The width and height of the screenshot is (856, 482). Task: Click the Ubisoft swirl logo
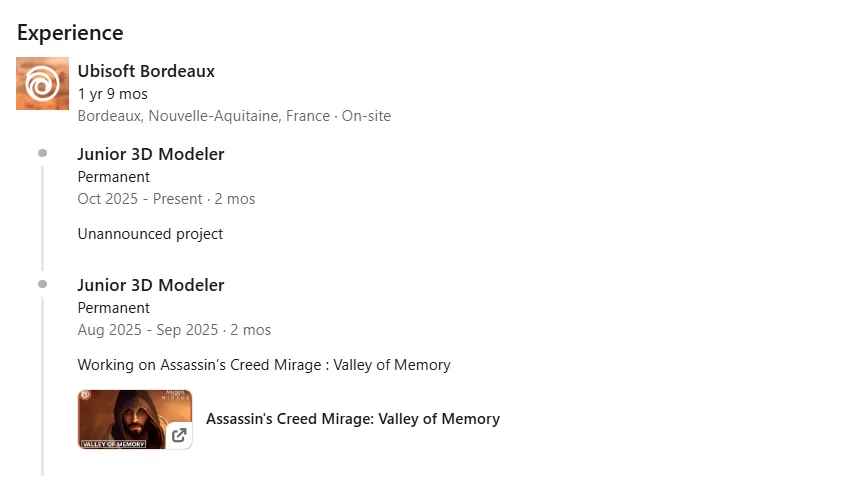(42, 83)
